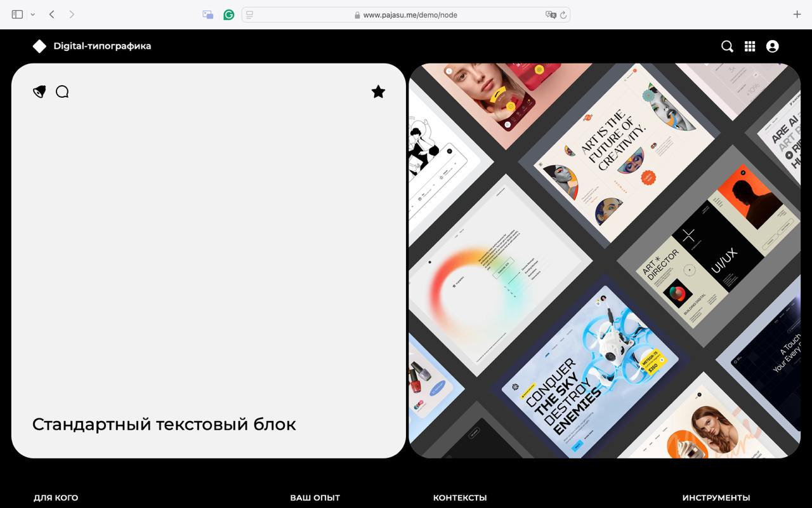Expand the sidebar options chevron
The width and height of the screenshot is (812, 508).
click(x=32, y=14)
